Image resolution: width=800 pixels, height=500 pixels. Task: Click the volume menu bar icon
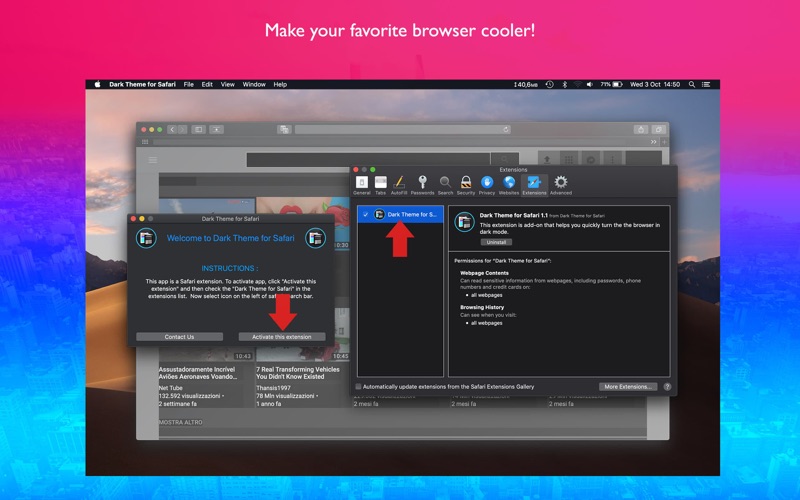point(590,85)
